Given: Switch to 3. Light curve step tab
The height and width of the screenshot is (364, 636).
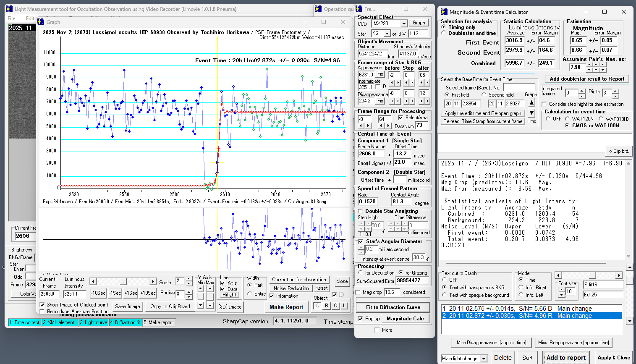Looking at the screenshot, I should coord(94,322).
